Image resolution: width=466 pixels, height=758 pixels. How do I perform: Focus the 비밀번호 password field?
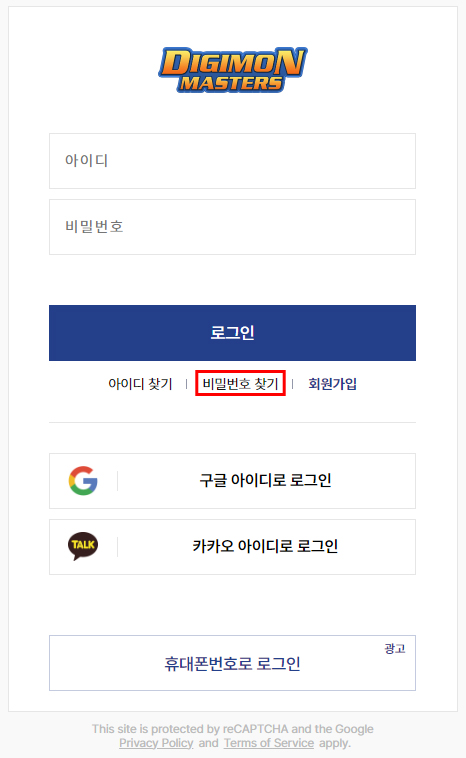(233, 227)
